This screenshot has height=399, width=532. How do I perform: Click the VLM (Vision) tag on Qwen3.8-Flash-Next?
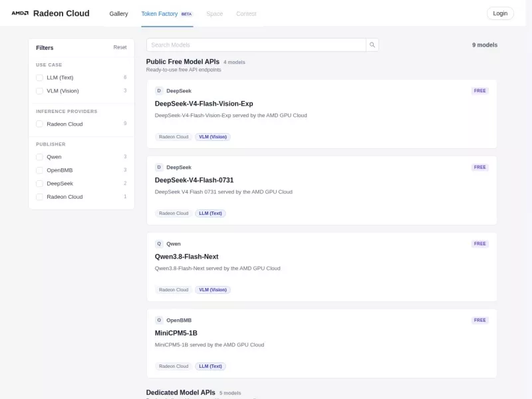click(x=213, y=290)
